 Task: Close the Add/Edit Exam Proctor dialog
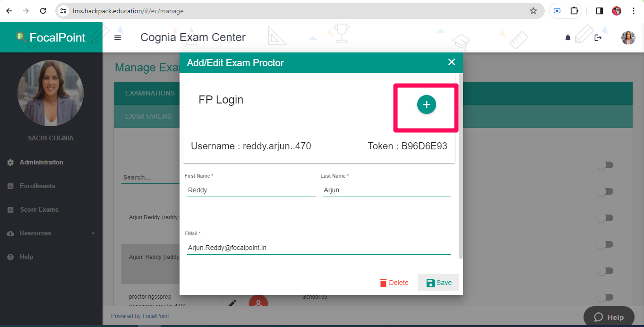452,62
